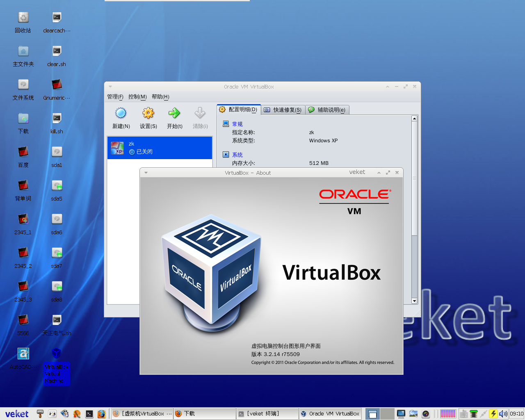Open window menu arrow of Oracle VM VirtualBox
This screenshot has height=420, width=525.
click(x=110, y=87)
